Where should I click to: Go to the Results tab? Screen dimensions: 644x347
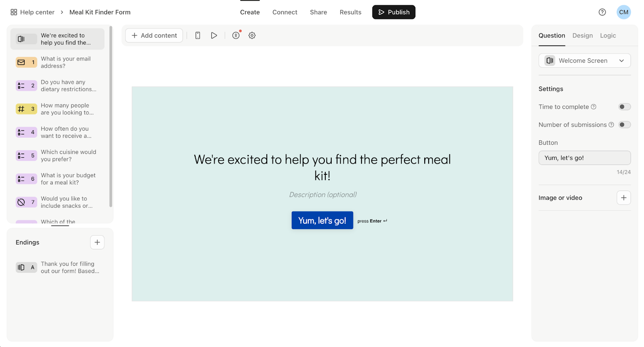350,12
